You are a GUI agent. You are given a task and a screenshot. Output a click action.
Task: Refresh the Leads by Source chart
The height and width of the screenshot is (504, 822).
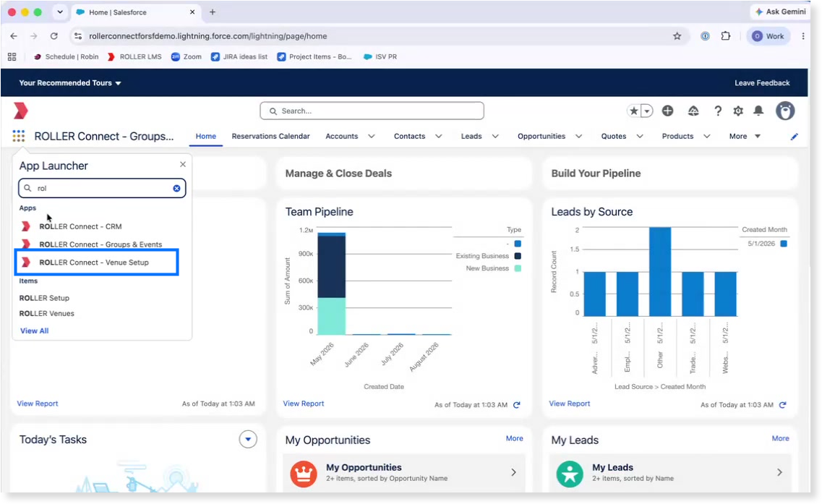tap(782, 405)
